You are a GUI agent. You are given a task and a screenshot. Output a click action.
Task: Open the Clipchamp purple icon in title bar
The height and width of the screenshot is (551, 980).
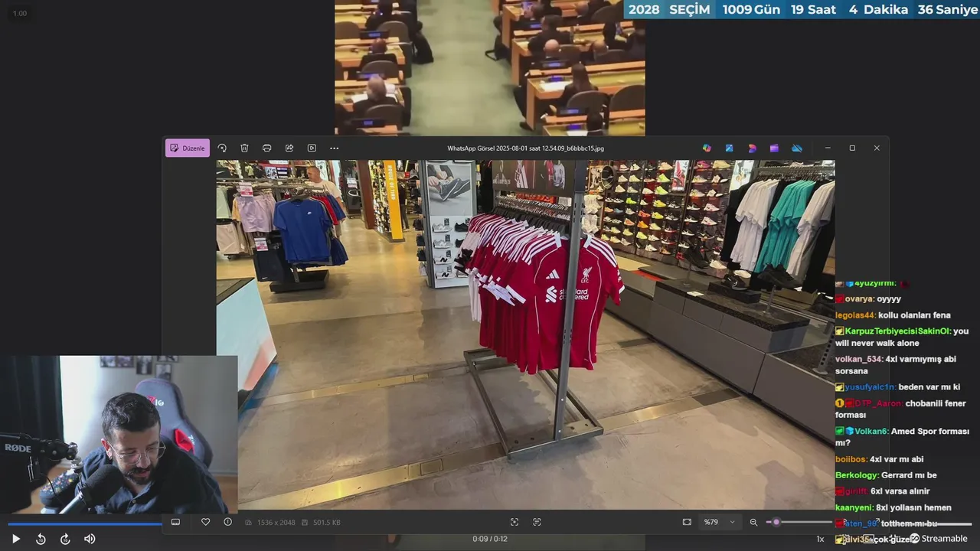tap(774, 148)
